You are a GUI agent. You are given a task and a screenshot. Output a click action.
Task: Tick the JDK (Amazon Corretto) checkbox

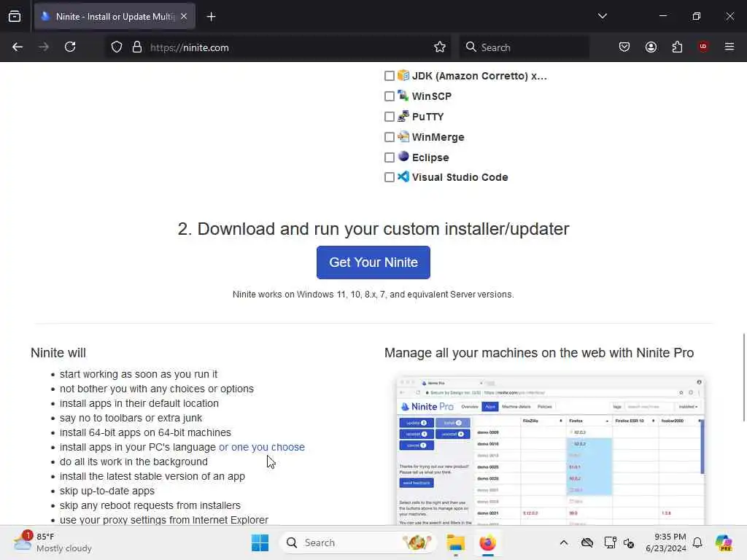coord(390,76)
